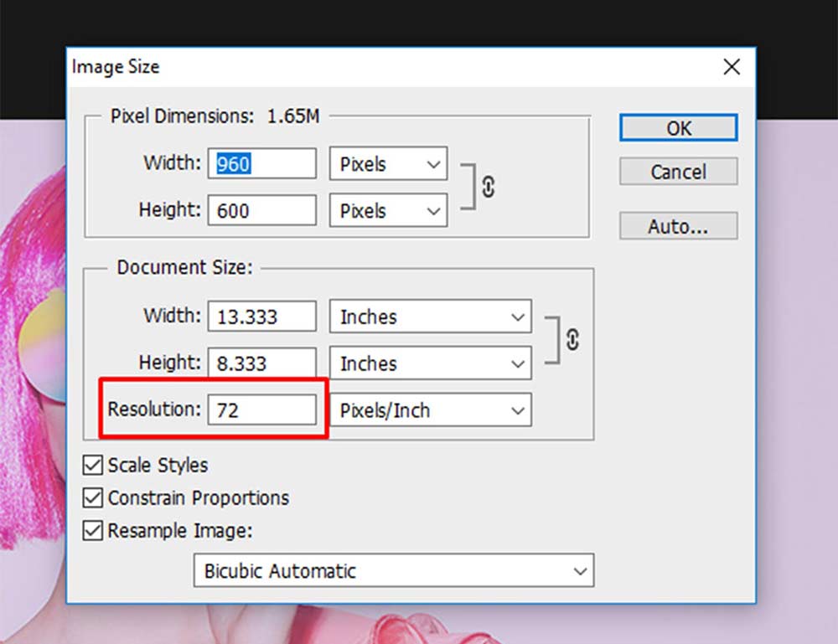Image resolution: width=838 pixels, height=644 pixels.
Task: Click the pixel Height field showing 600
Action: [261, 210]
